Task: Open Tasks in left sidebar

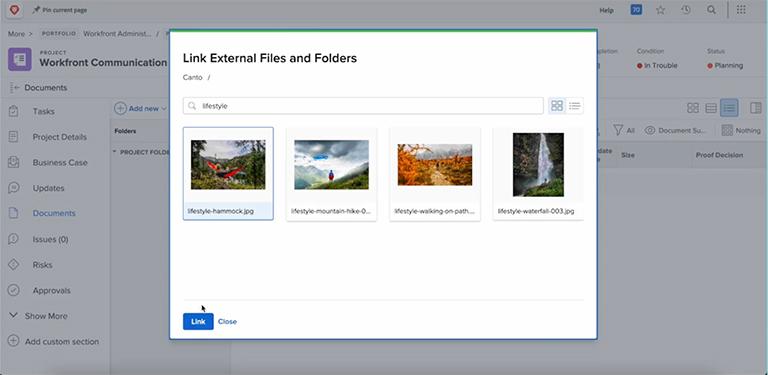Action: coord(44,111)
